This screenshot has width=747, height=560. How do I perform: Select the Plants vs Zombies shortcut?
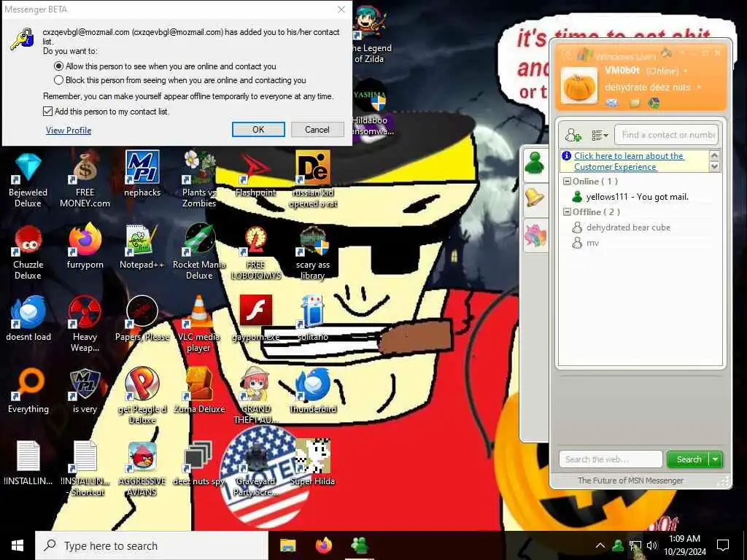point(199,179)
